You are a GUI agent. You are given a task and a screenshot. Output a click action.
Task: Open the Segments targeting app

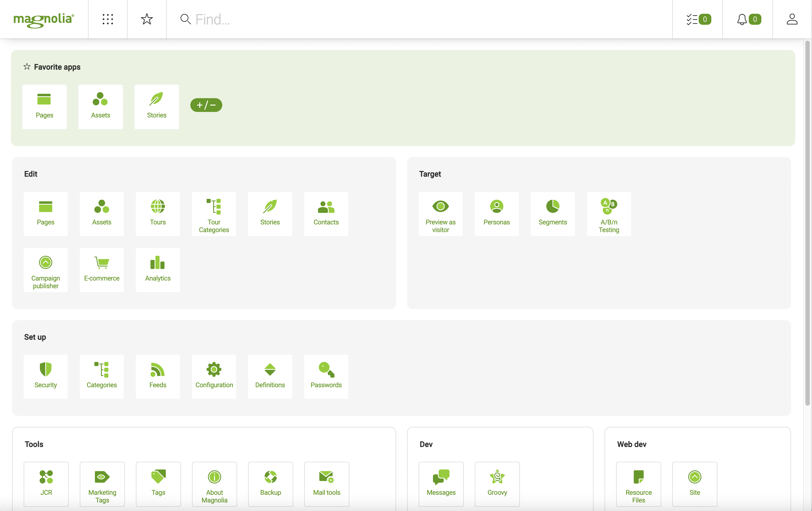coord(552,213)
